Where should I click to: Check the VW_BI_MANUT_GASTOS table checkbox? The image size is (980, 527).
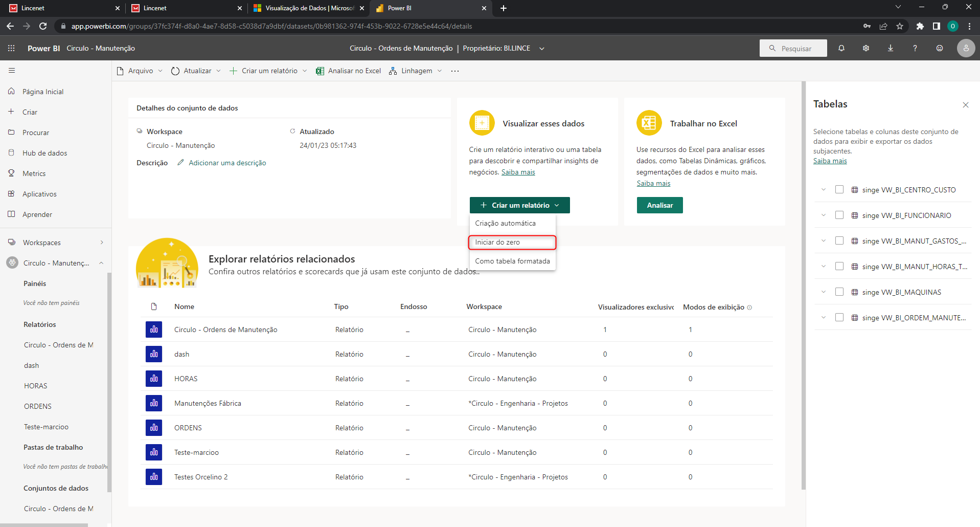pyautogui.click(x=839, y=240)
